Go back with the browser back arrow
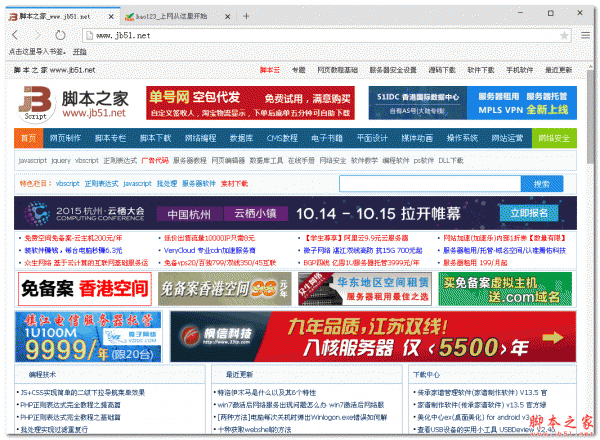This screenshot has width=600, height=440. pyautogui.click(x=15, y=35)
